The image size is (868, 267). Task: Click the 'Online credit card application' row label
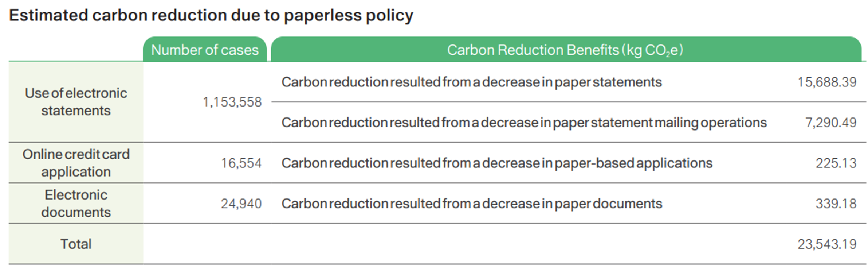click(76, 163)
